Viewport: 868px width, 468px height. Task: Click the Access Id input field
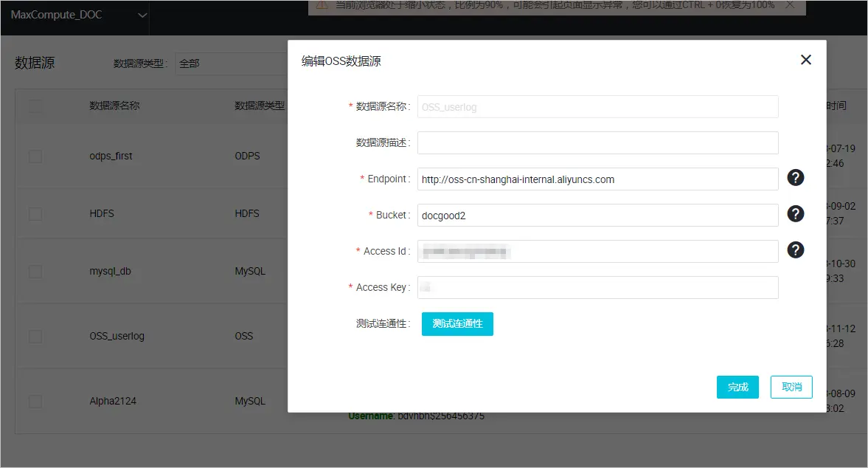click(x=598, y=252)
